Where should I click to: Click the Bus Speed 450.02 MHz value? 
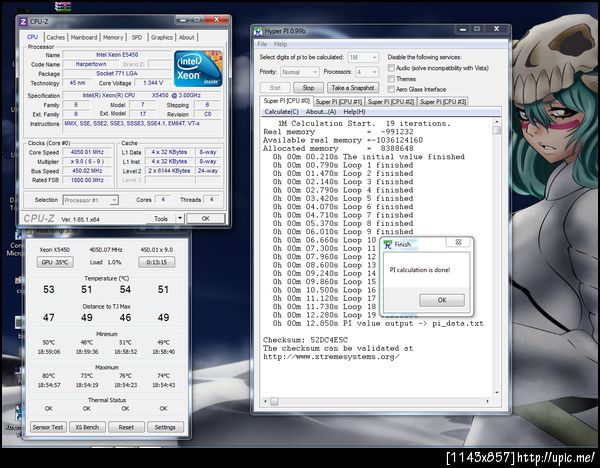pyautogui.click(x=87, y=171)
